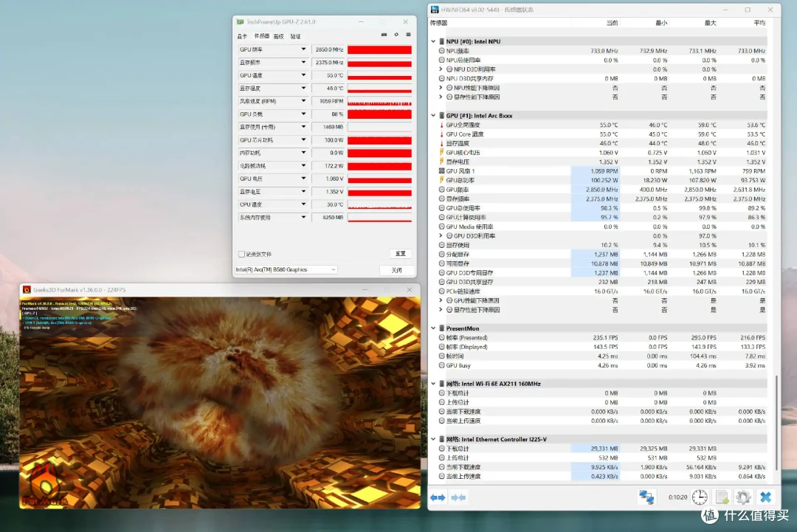Click the lightning icon beside GPU核心电压
This screenshot has width=797, height=532.
[x=441, y=153]
